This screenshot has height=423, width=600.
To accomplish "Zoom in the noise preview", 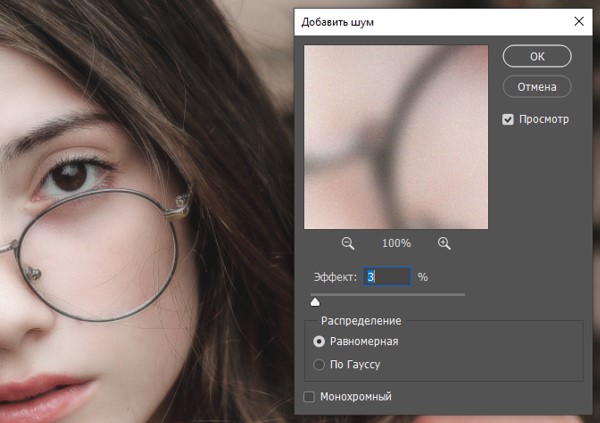I will pyautogui.click(x=444, y=243).
